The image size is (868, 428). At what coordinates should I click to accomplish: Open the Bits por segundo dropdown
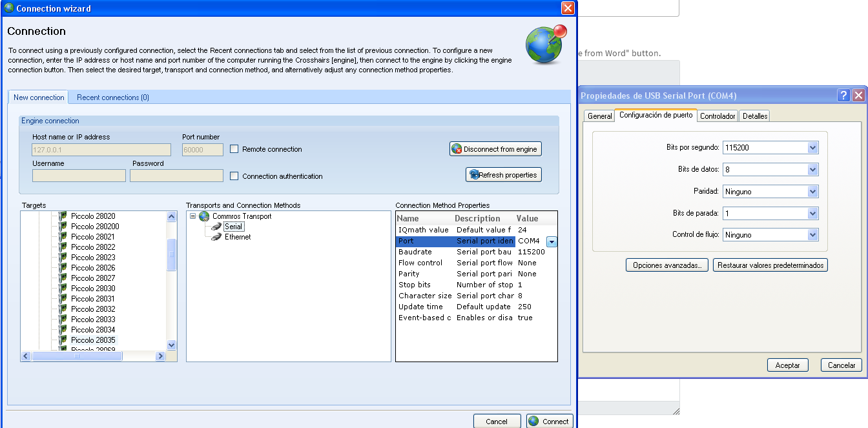click(813, 148)
